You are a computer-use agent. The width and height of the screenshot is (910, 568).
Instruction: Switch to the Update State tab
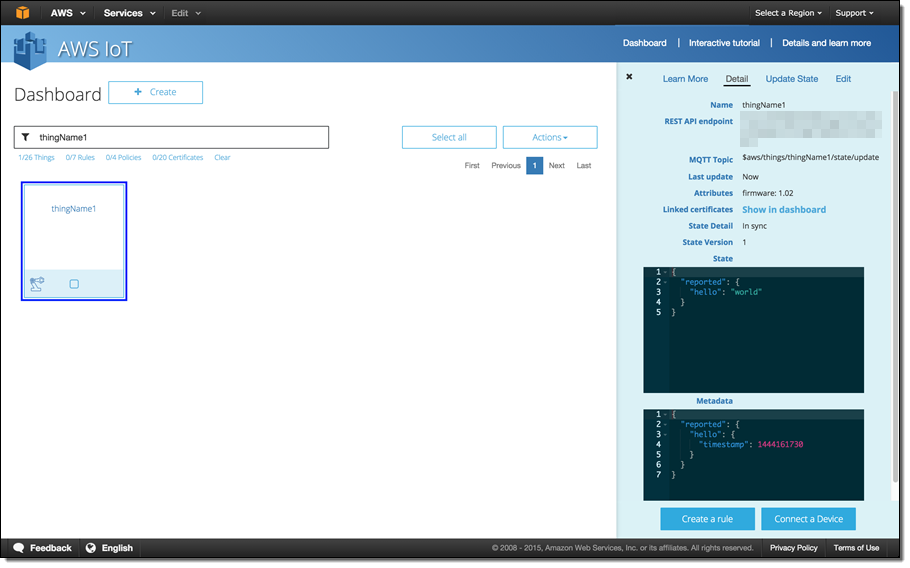(x=791, y=79)
